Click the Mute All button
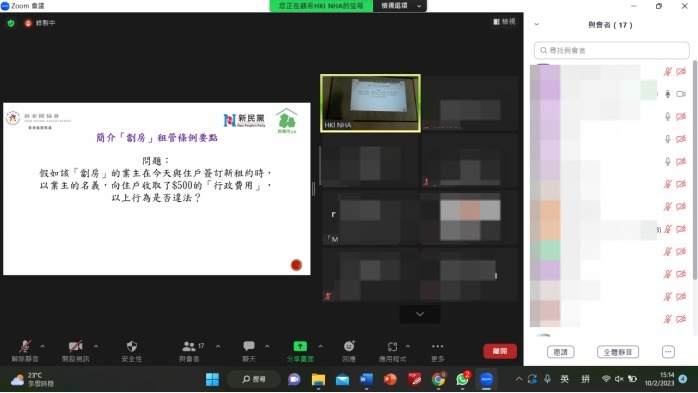The image size is (698, 393). pyautogui.click(x=618, y=352)
